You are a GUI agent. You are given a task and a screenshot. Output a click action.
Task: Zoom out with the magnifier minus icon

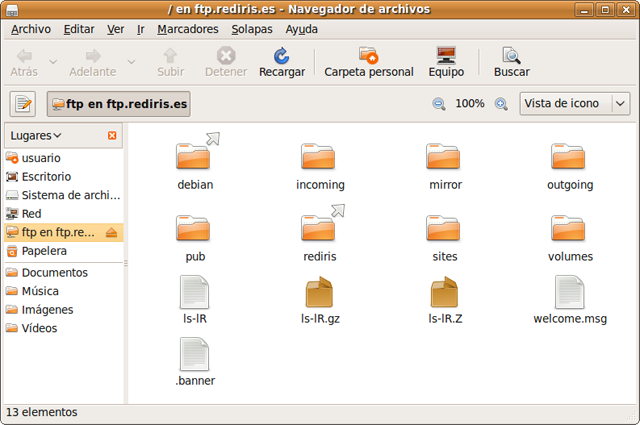[x=438, y=104]
